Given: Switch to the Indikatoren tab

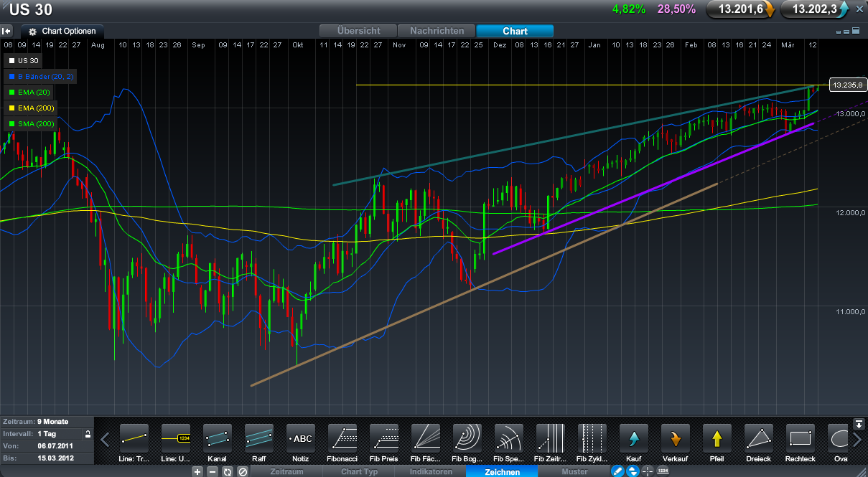Looking at the screenshot, I should tap(430, 471).
